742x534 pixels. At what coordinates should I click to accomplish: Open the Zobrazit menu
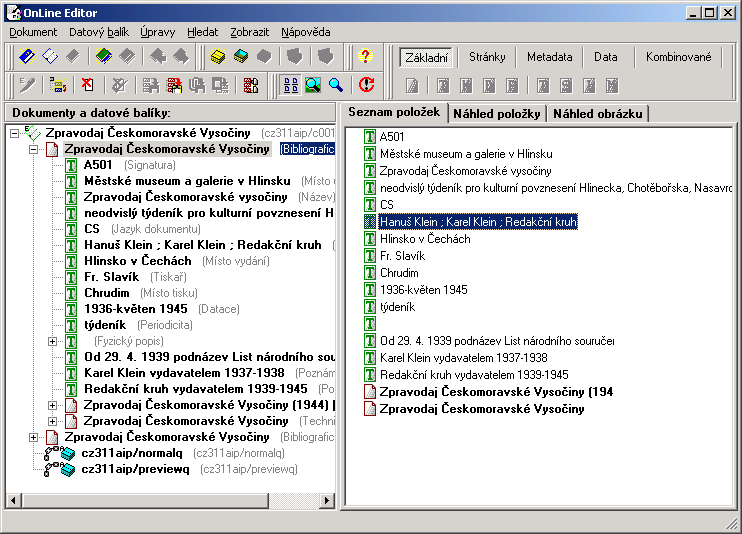coord(249,32)
